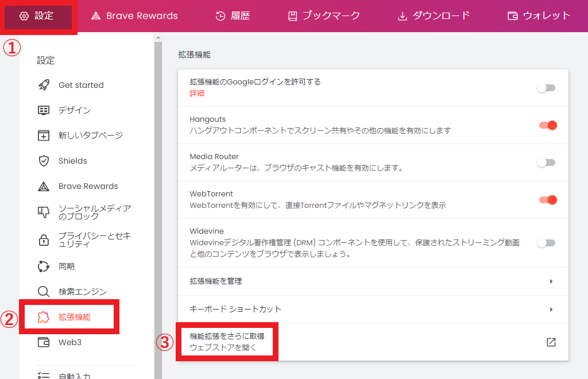Image resolution: width=588 pixels, height=379 pixels.
Task: Open 新しいタブページ settings
Action: tap(91, 136)
